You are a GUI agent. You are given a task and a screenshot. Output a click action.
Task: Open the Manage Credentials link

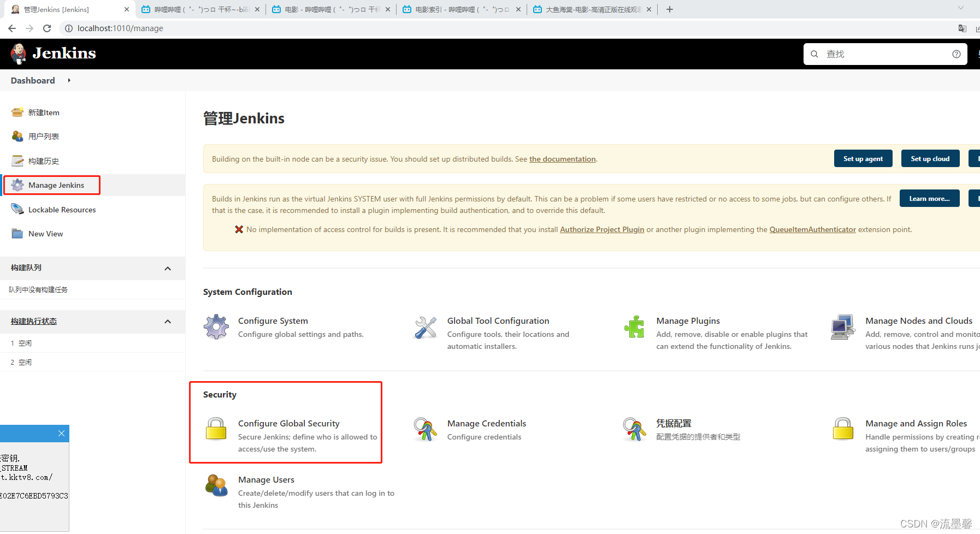click(487, 423)
